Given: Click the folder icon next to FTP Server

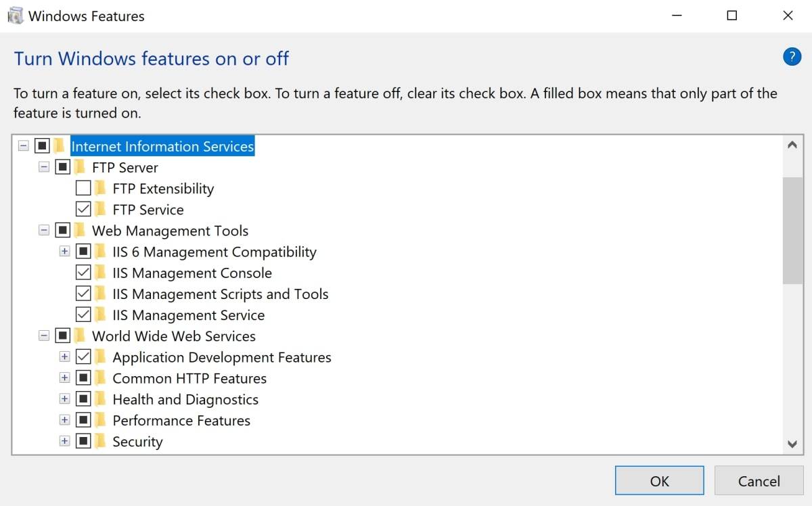Looking at the screenshot, I should (x=80, y=168).
